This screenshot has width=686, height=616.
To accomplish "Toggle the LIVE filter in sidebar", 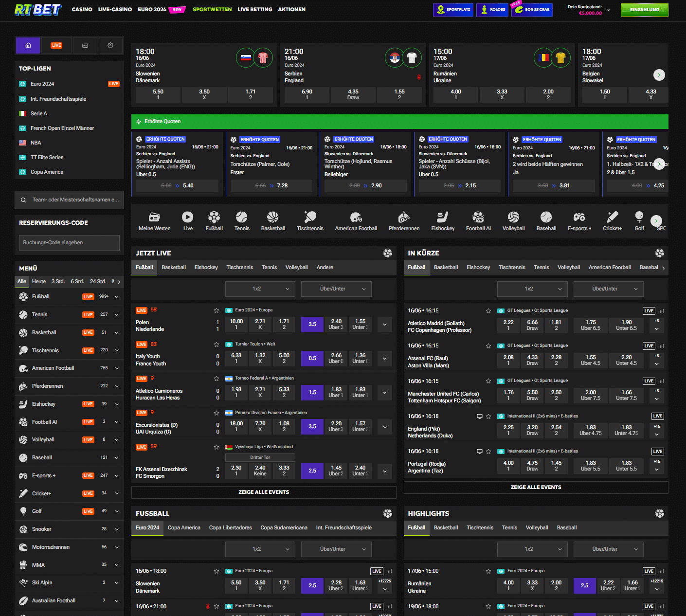I will [x=56, y=45].
